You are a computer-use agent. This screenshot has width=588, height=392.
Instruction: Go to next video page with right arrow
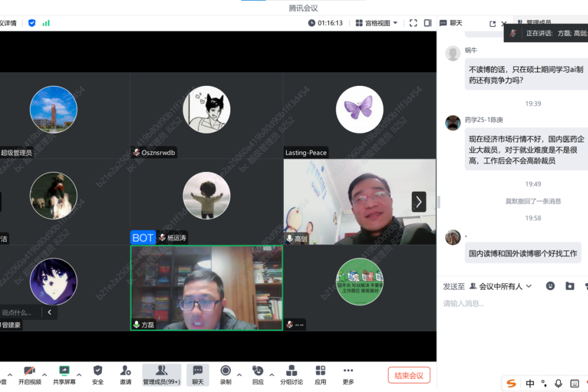click(419, 202)
